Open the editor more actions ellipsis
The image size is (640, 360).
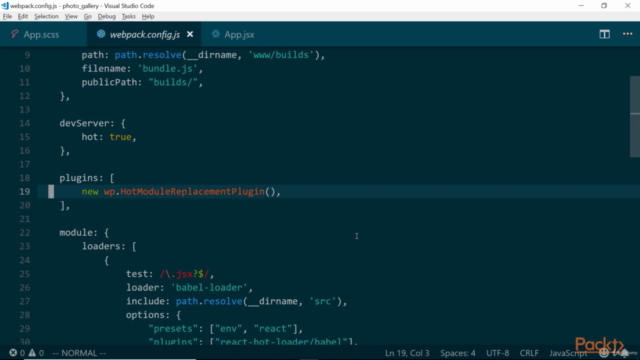627,34
